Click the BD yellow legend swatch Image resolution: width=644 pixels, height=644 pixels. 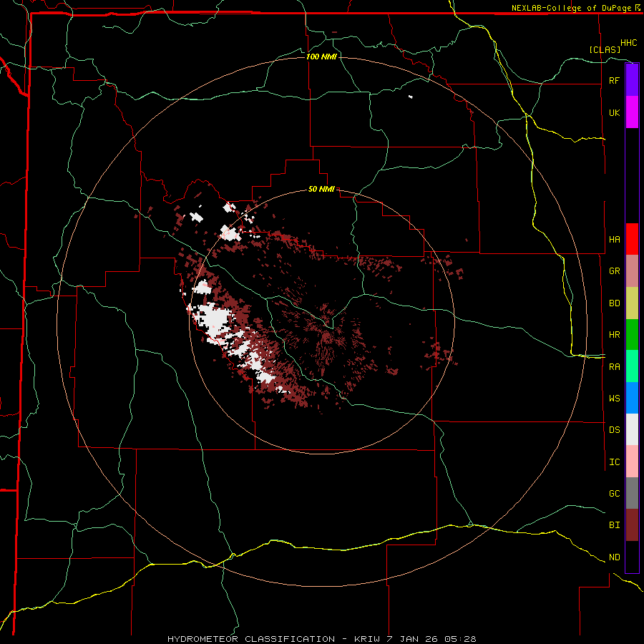pos(632,303)
